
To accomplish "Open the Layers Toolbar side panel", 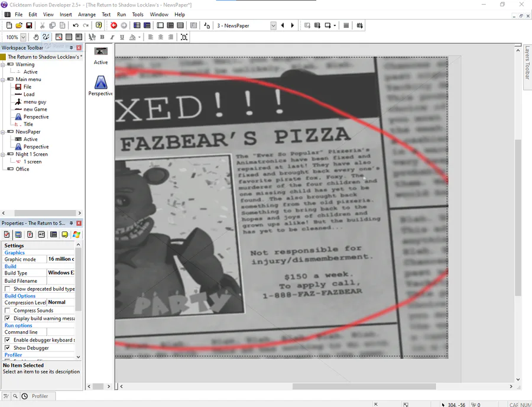I will pos(527,63).
